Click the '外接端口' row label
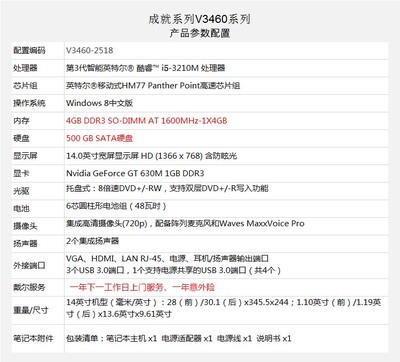The width and height of the screenshot is (400, 362). (29, 266)
